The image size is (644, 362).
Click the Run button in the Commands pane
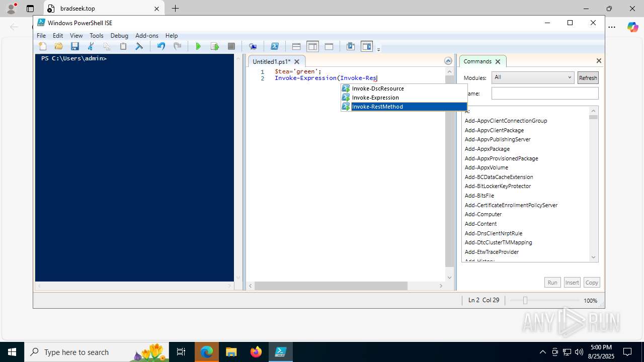[552, 283]
